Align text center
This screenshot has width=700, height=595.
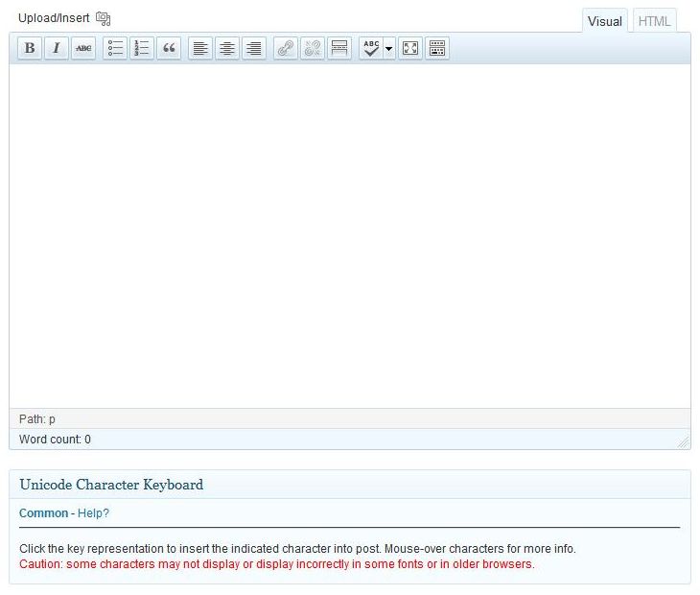227,48
